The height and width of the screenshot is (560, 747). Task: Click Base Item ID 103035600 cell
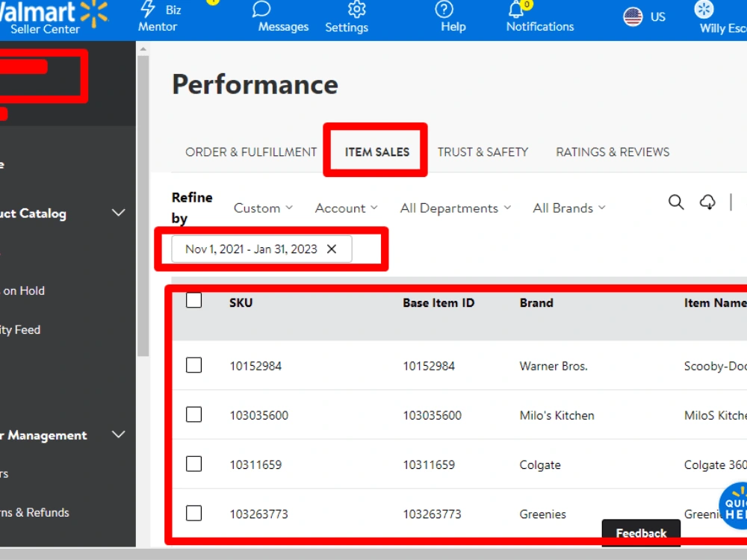click(432, 415)
